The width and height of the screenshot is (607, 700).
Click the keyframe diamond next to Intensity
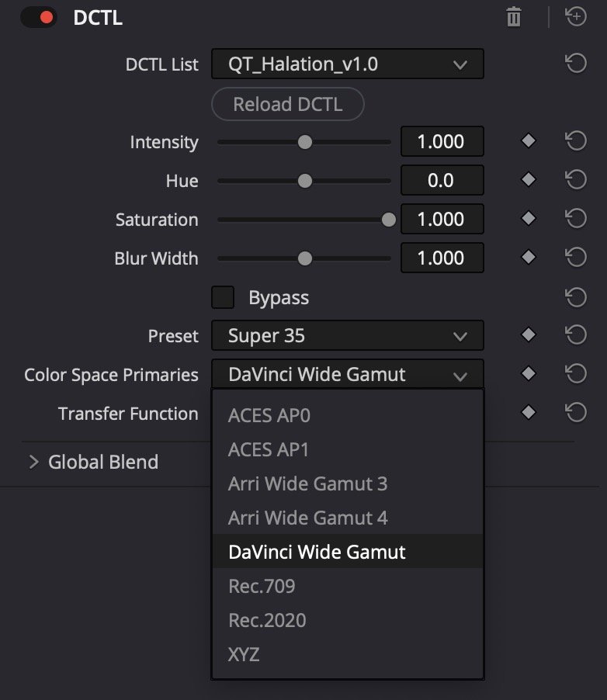point(528,141)
